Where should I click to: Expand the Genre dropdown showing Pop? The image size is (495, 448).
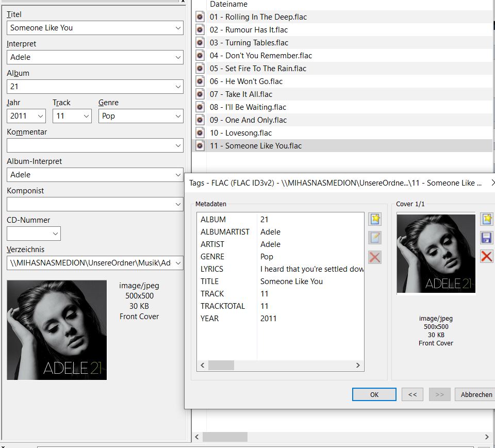click(x=178, y=116)
